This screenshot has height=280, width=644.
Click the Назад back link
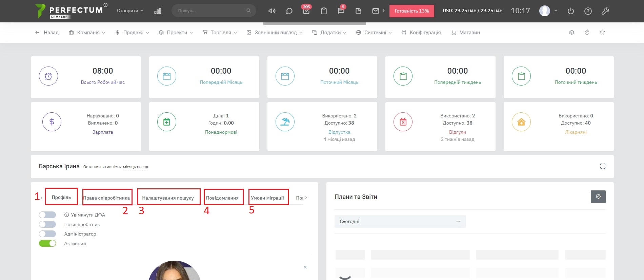click(x=47, y=33)
